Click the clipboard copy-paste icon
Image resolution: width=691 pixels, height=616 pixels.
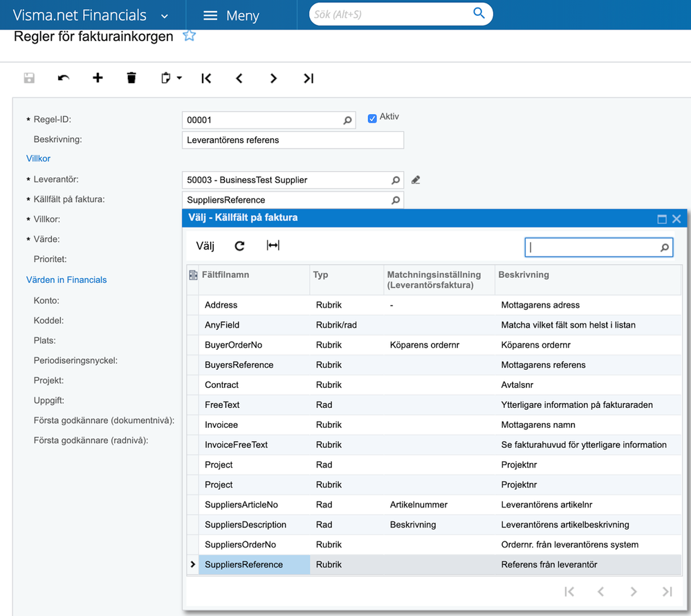pos(165,78)
